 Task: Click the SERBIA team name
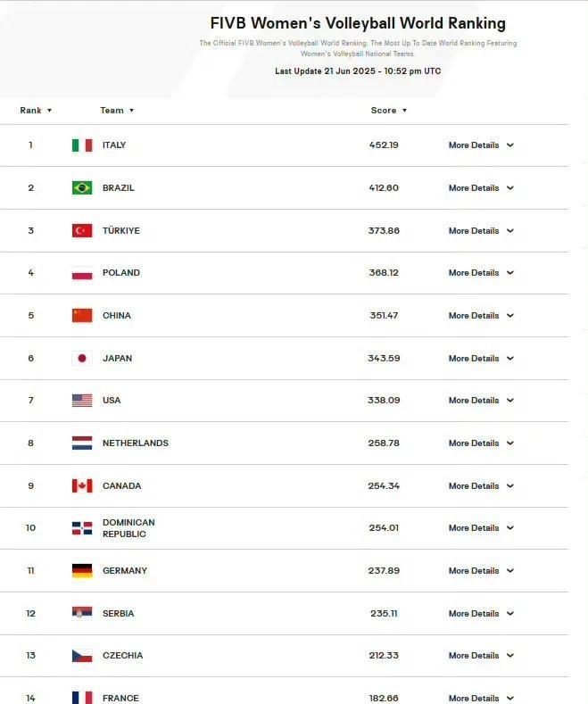119,613
